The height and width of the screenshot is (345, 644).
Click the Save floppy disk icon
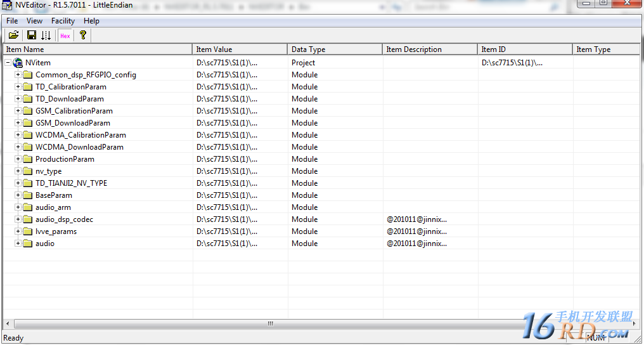click(x=31, y=36)
